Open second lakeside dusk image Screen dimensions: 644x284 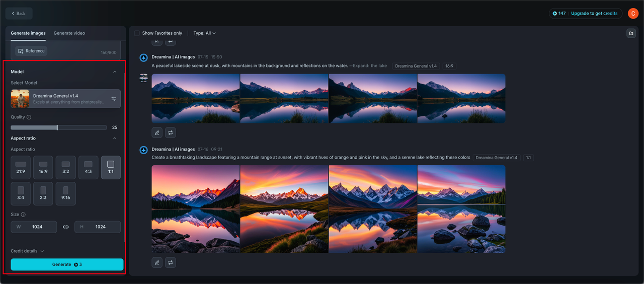point(284,99)
